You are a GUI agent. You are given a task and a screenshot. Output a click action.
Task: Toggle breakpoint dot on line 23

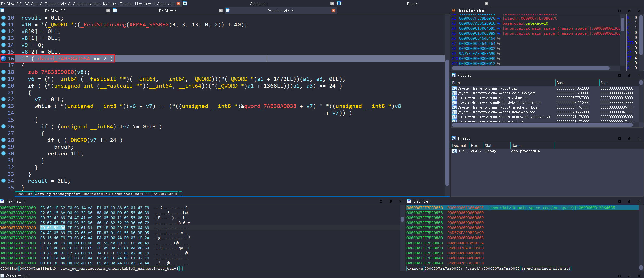click(x=3, y=106)
